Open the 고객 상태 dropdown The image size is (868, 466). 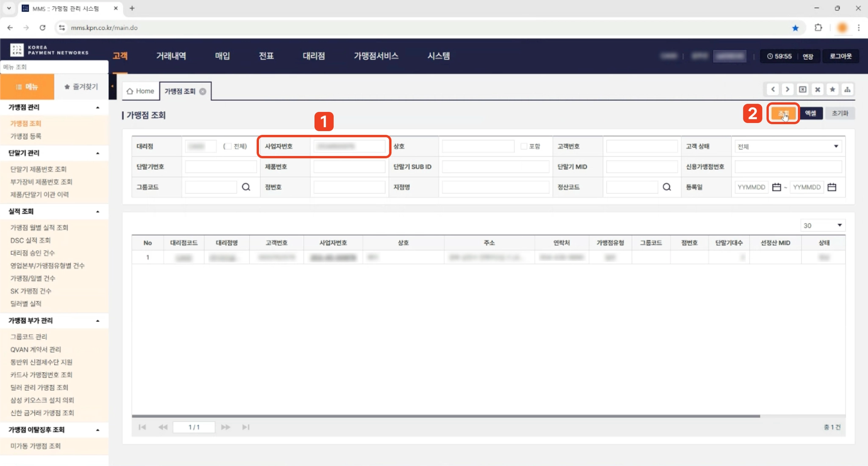point(787,146)
